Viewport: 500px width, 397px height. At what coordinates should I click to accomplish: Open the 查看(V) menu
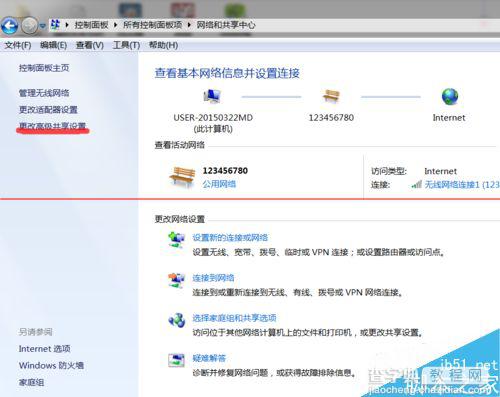[x=90, y=45]
